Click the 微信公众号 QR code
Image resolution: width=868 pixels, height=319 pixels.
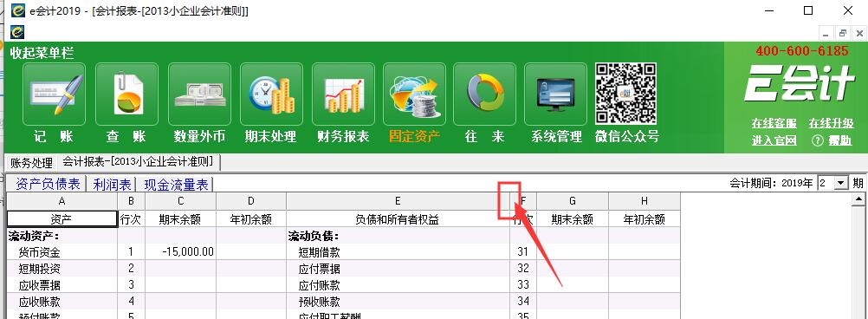(626, 93)
